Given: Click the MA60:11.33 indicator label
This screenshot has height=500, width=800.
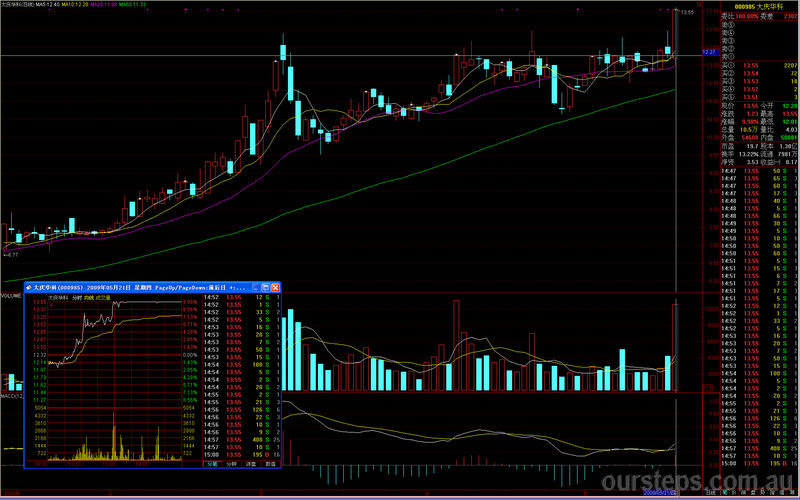Looking at the screenshot, I should pos(133,4).
